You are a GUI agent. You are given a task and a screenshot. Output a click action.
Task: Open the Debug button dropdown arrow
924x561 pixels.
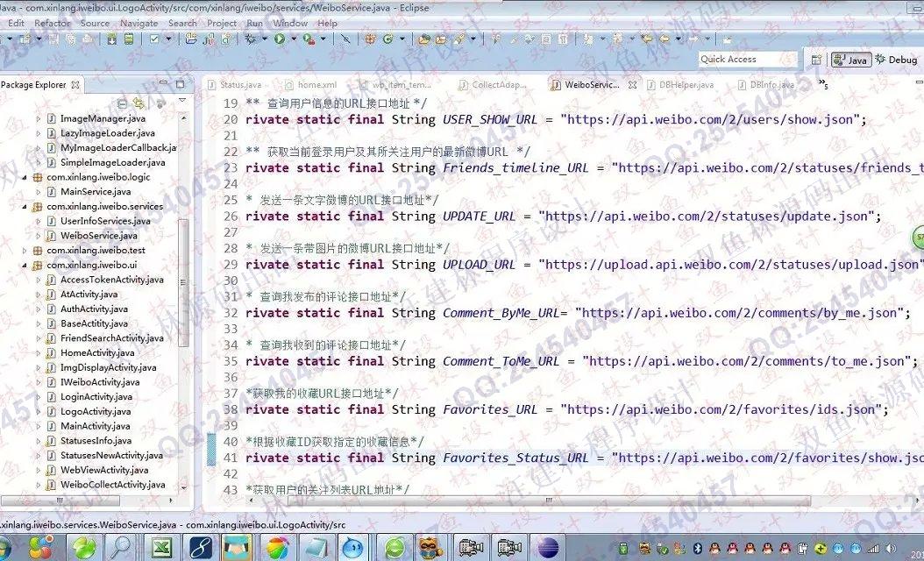coord(264,39)
